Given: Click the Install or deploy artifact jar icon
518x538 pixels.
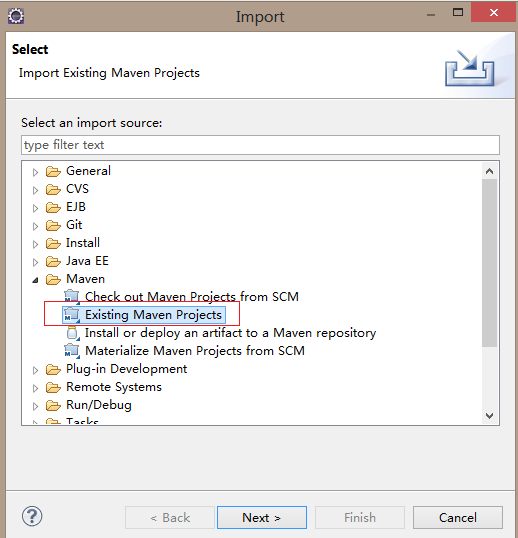Looking at the screenshot, I should point(73,333).
